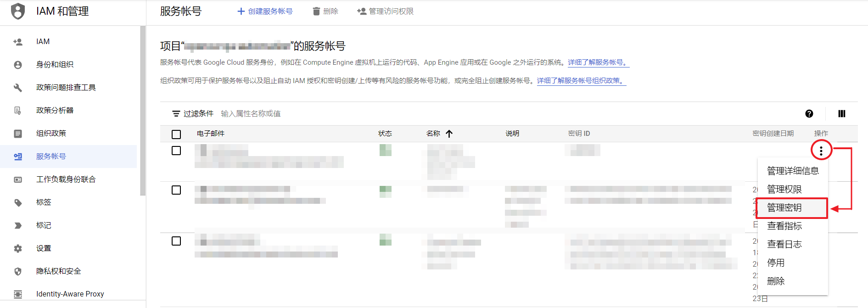Click the IAM shield logo icon
The width and height of the screenshot is (868, 308).
tap(18, 11)
